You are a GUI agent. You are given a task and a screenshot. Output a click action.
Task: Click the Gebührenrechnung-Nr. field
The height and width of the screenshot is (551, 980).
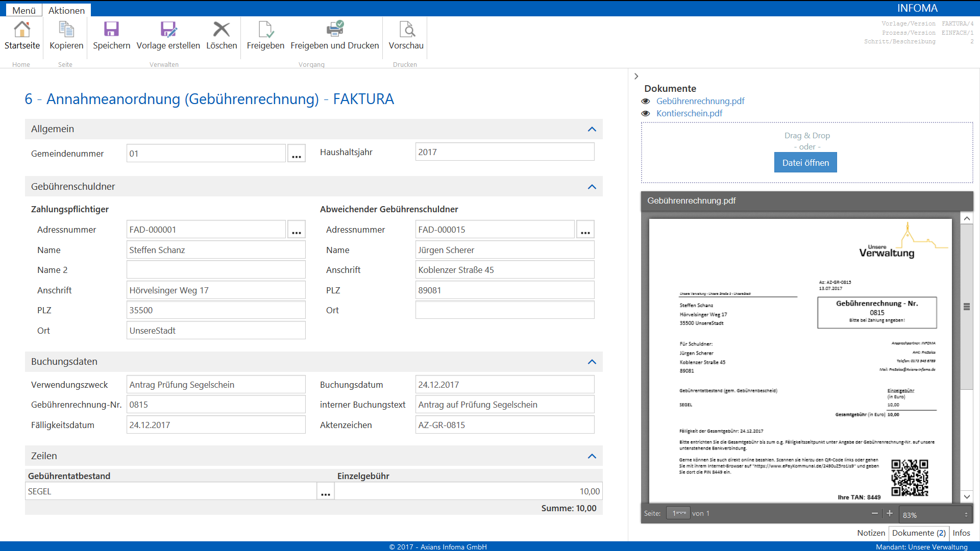[216, 405]
